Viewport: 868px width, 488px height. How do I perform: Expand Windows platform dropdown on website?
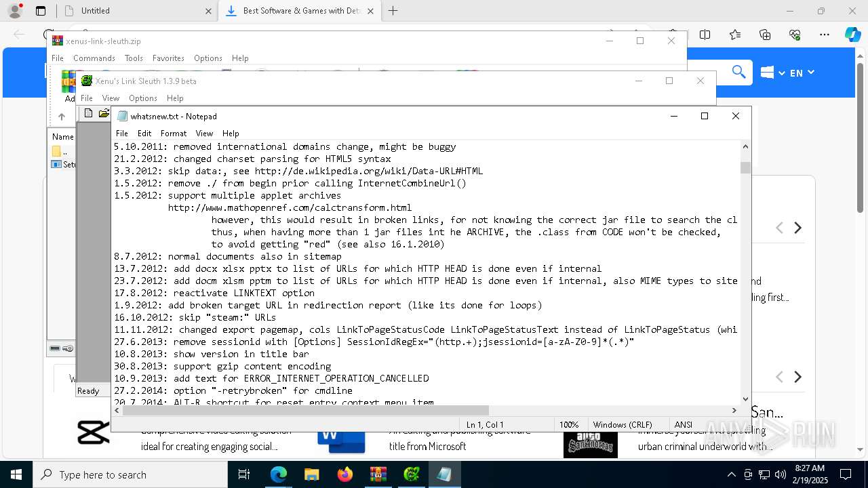pos(772,73)
